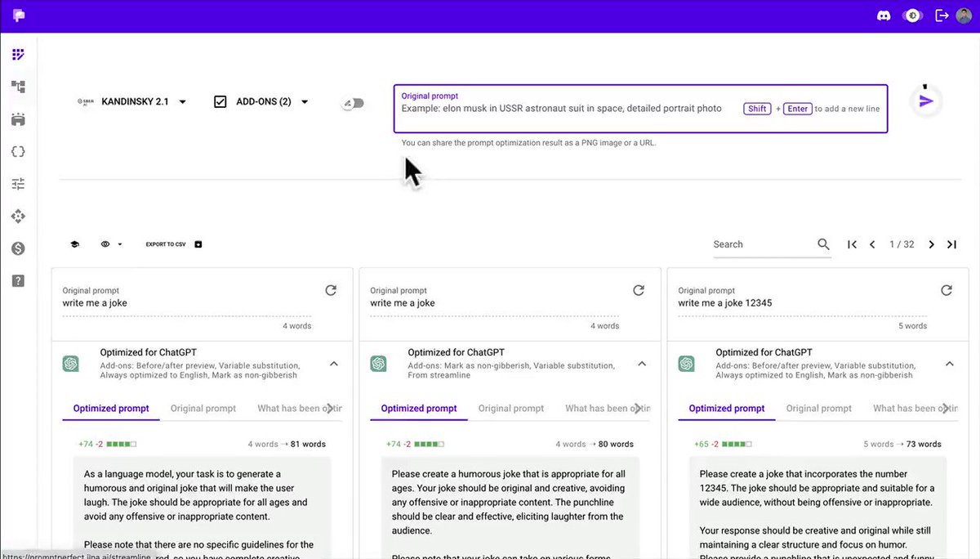This screenshot has width=980, height=559.
Task: Open the Discord link in header
Action: click(x=883, y=16)
